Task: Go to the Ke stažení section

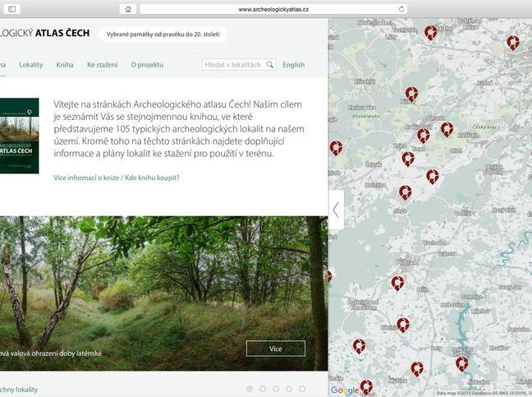Action: pyautogui.click(x=102, y=65)
